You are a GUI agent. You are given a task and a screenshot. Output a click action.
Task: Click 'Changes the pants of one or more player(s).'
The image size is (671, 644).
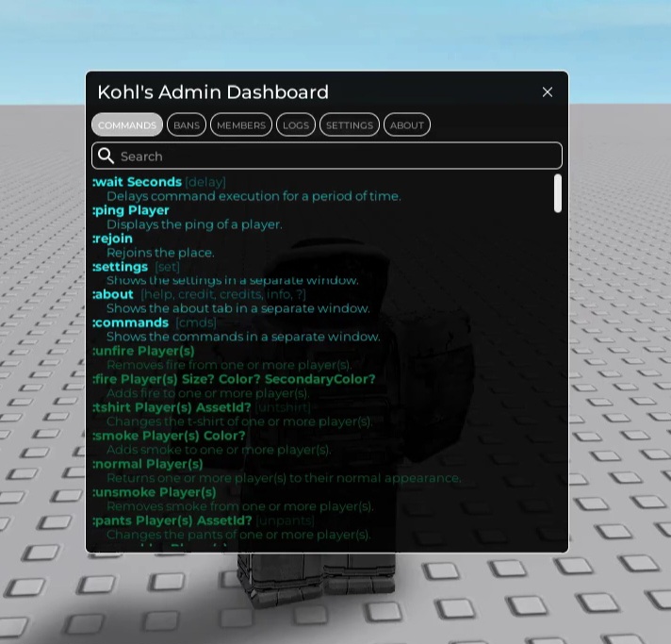[238, 535]
